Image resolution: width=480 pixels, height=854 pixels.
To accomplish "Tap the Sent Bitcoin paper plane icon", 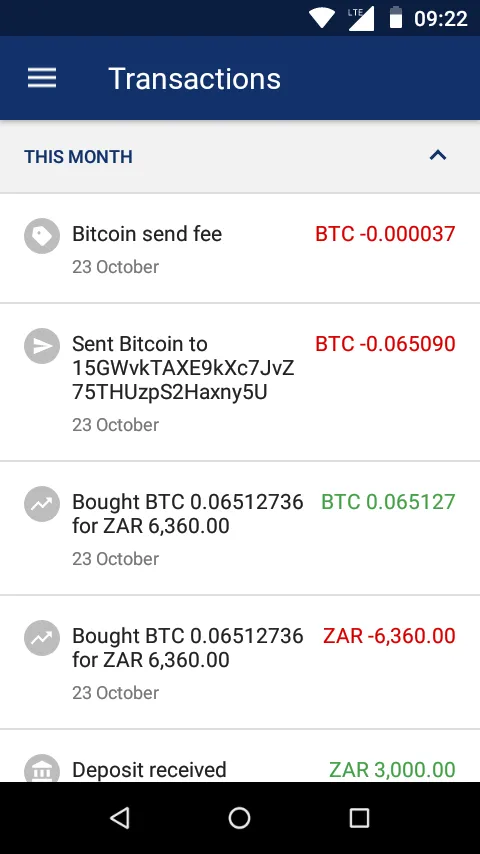I will click(x=42, y=346).
